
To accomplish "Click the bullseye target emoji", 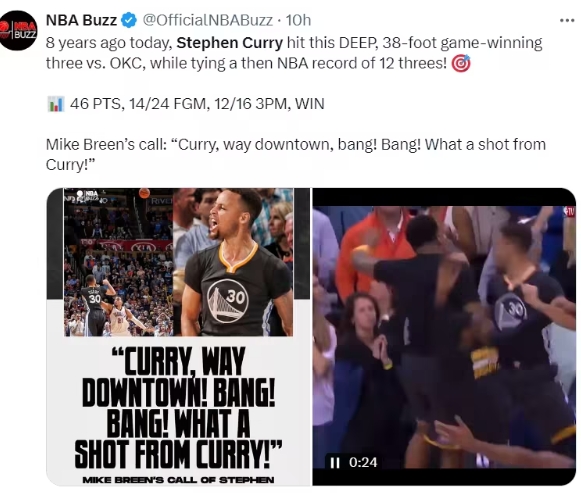I will 461,63.
